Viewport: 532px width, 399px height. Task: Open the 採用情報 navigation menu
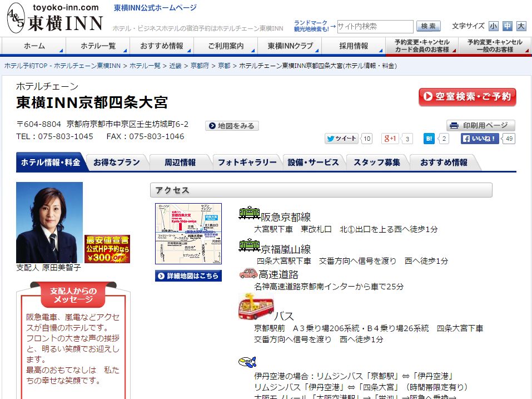pos(354,46)
